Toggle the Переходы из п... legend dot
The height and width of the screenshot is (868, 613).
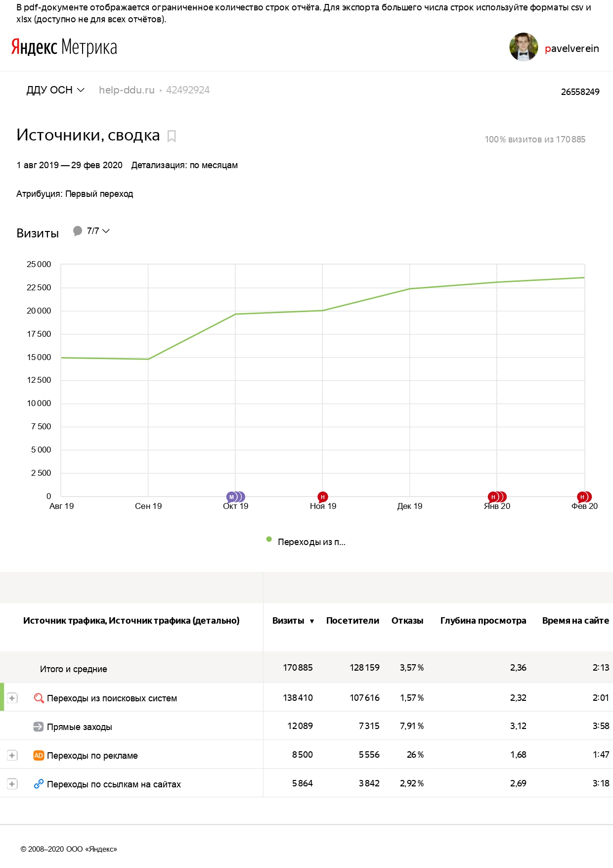pyautogui.click(x=269, y=540)
